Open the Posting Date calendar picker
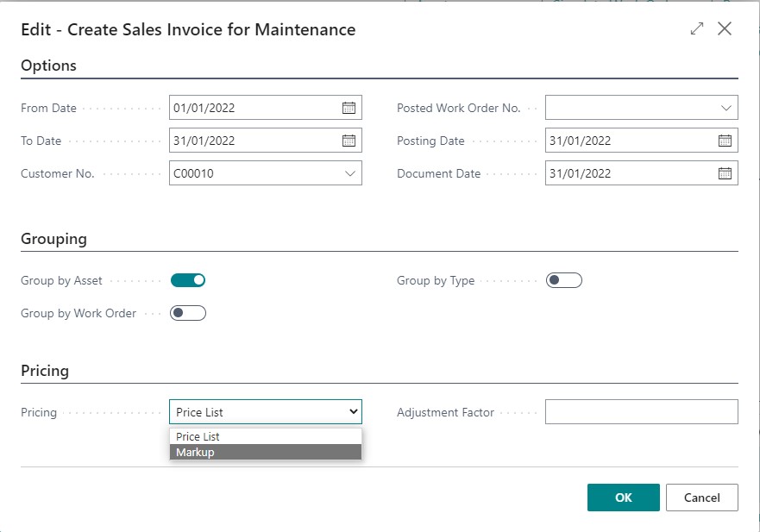 tap(725, 140)
